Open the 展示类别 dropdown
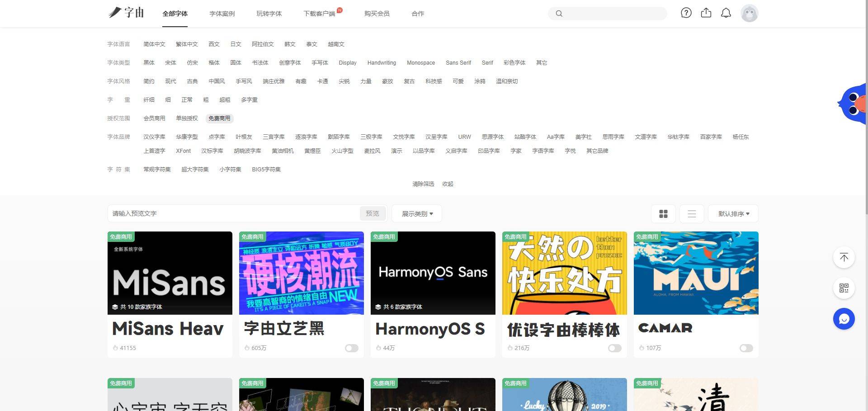Viewport: 868px width, 411px height. [x=417, y=214]
